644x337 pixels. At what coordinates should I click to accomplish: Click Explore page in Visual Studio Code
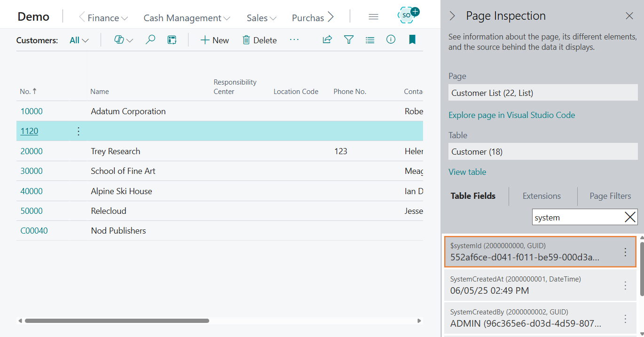coord(511,115)
